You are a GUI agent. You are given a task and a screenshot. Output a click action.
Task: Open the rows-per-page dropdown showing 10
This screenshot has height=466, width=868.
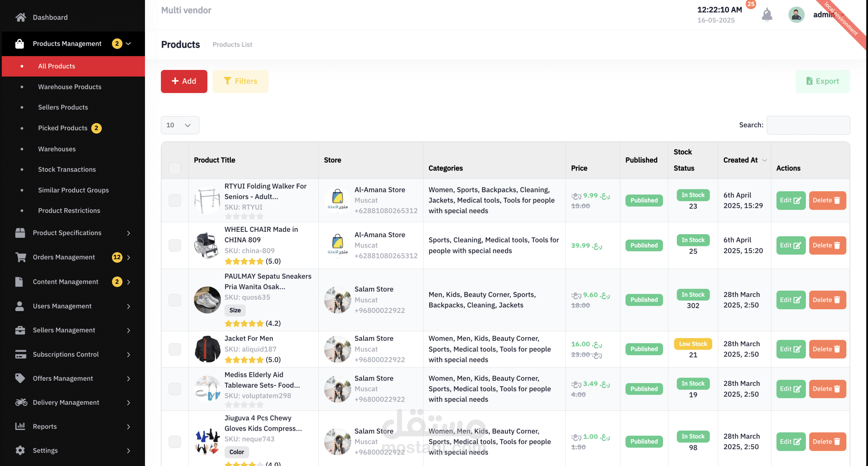180,125
